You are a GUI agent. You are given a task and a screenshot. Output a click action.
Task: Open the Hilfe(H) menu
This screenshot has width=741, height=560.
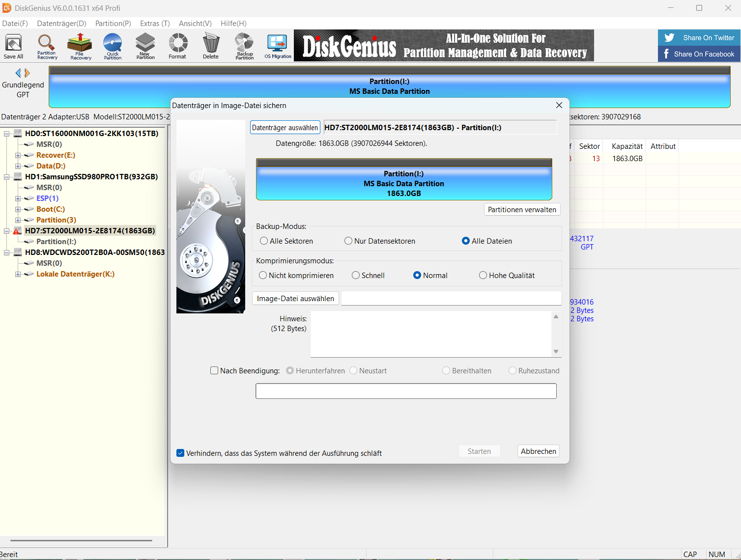tap(233, 24)
